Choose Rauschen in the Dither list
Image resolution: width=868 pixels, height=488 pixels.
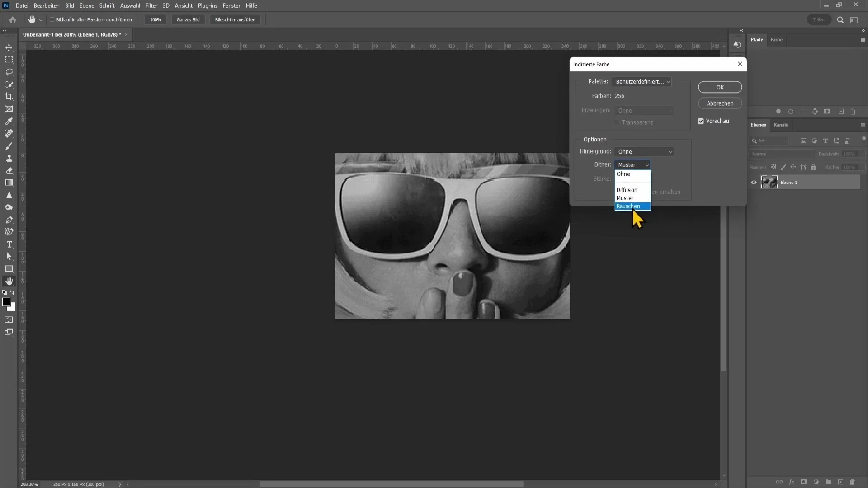(632, 206)
